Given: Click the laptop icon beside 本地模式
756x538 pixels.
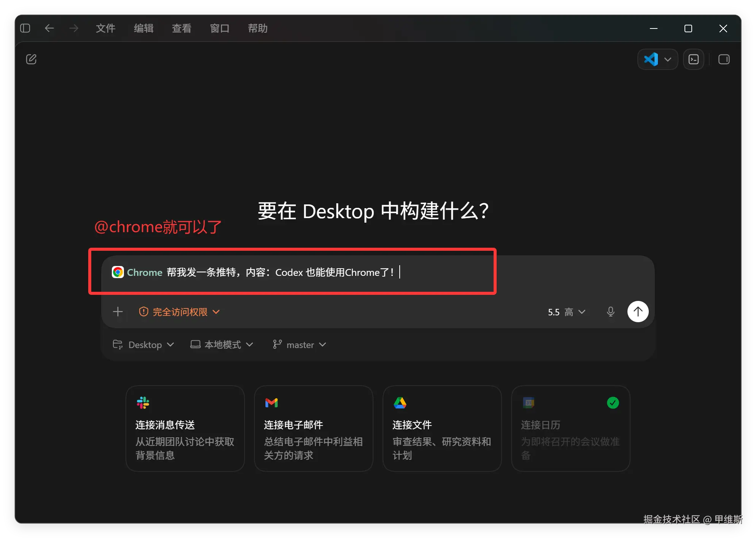Looking at the screenshot, I should click(x=195, y=345).
